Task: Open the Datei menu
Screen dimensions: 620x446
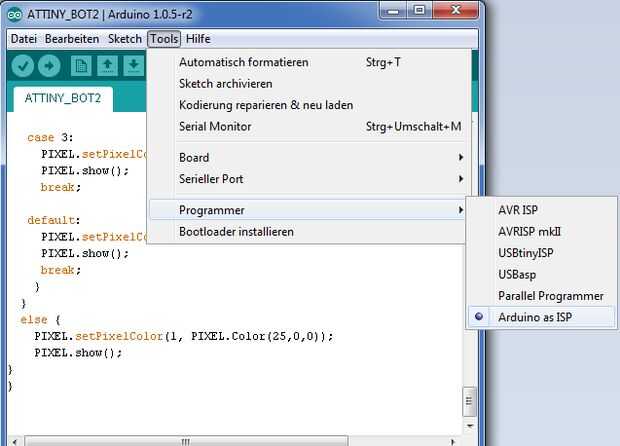Action: [x=24, y=39]
